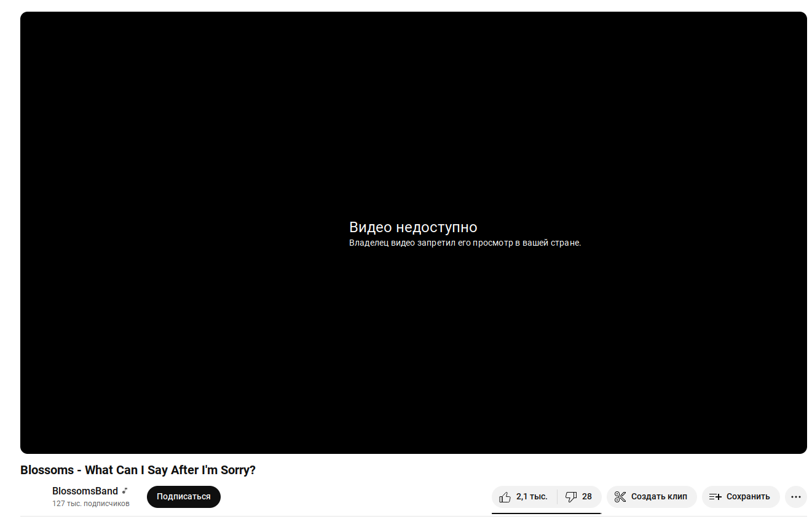The width and height of the screenshot is (812, 519).
Task: Click the like-dislike ratio bar
Action: click(x=546, y=512)
